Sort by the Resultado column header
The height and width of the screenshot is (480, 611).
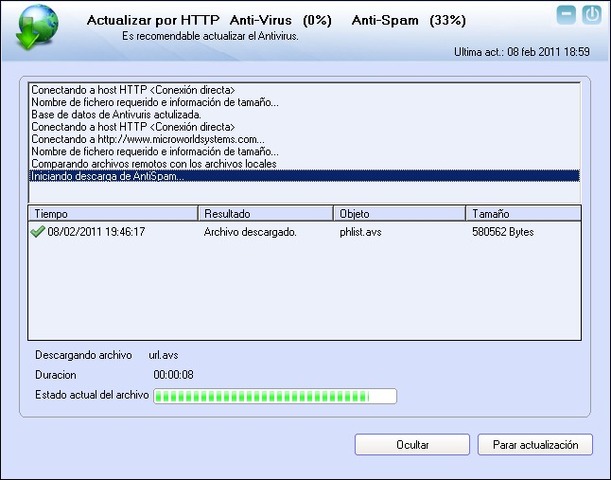point(266,214)
